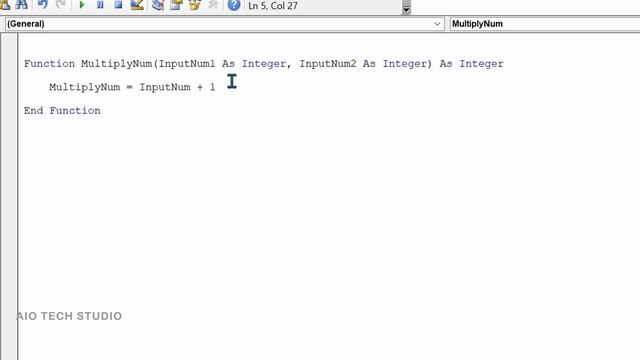
Task: Open the Object Browser
Action: pyautogui.click(x=195, y=5)
